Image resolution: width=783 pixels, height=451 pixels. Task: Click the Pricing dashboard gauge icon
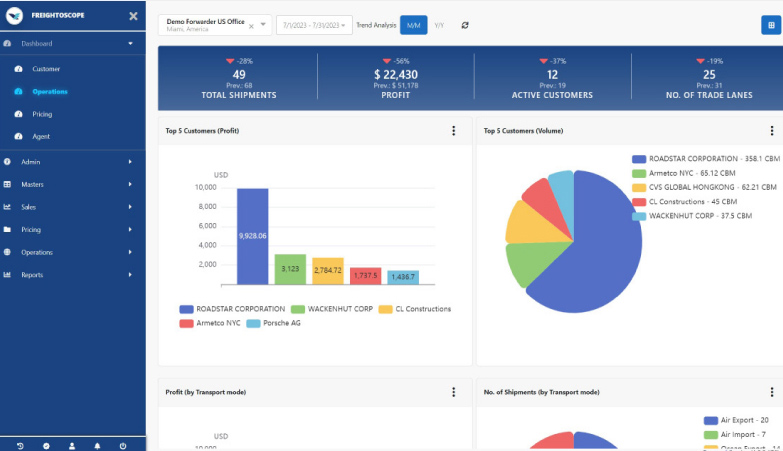[18, 114]
